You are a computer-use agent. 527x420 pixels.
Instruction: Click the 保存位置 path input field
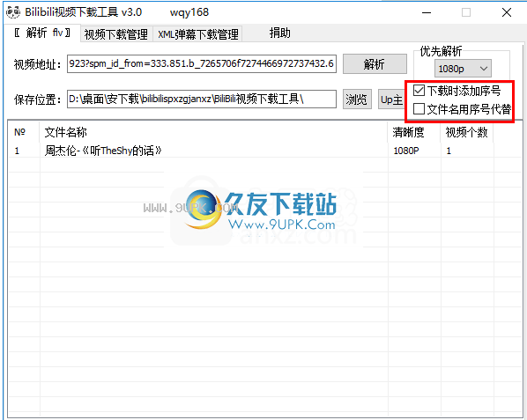(202, 99)
